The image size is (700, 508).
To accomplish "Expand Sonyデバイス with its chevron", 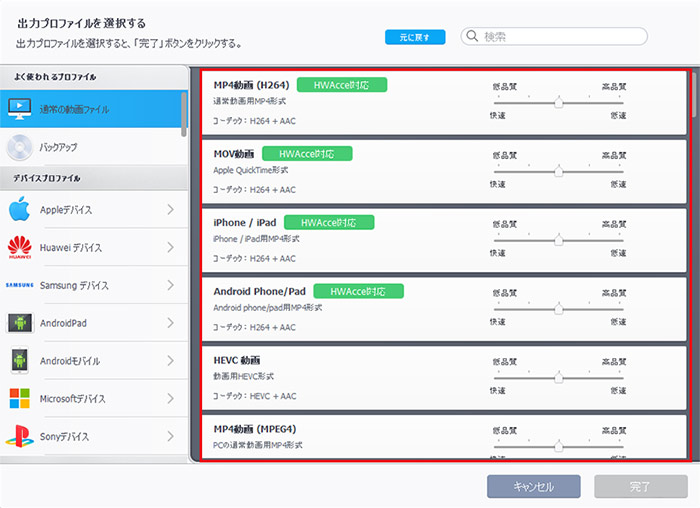I will tap(171, 436).
